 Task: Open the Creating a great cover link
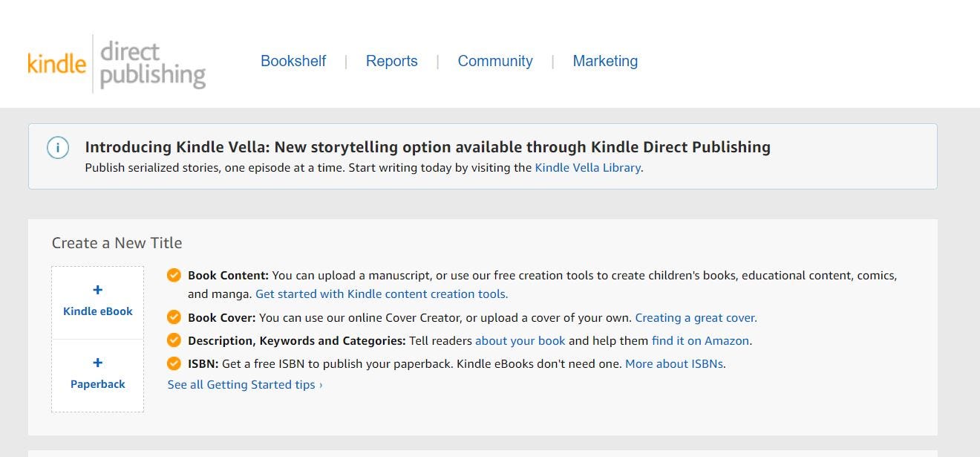coord(696,318)
